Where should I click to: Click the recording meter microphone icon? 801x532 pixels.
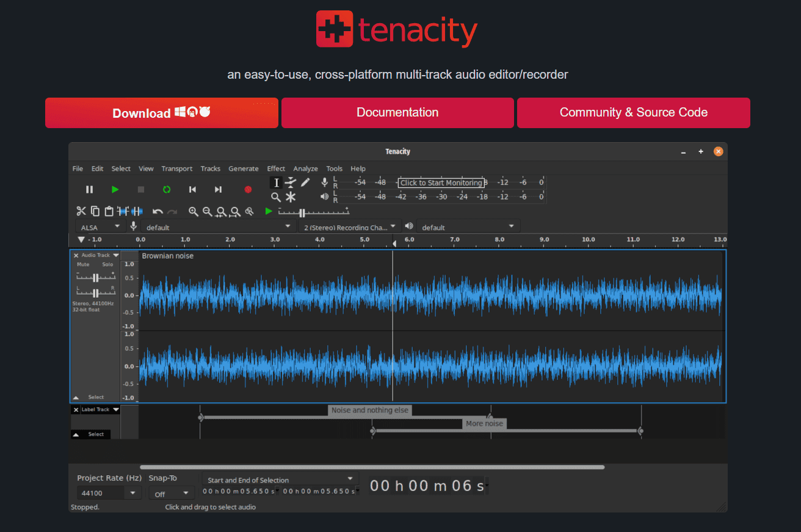pyautogui.click(x=325, y=182)
